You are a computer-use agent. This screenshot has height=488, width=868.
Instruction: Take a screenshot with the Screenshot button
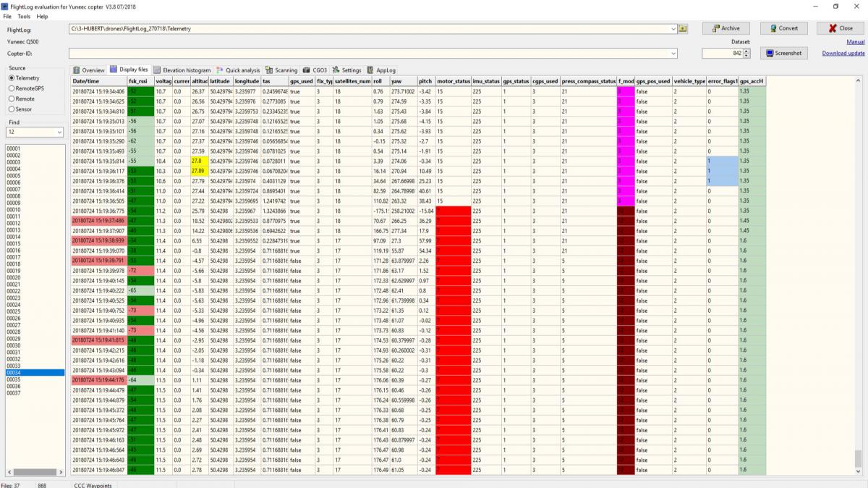784,53
